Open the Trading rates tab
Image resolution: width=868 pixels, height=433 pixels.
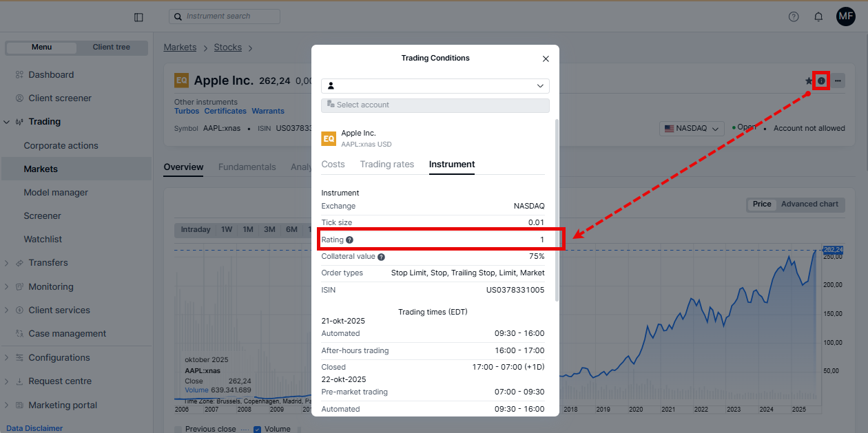coord(386,165)
